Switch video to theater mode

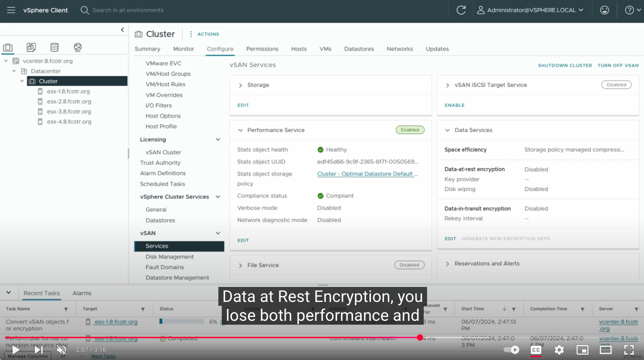(x=606, y=350)
